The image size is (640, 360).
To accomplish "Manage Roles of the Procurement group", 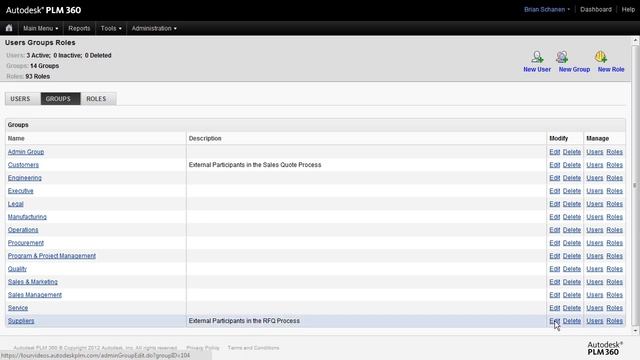I will pos(614,243).
